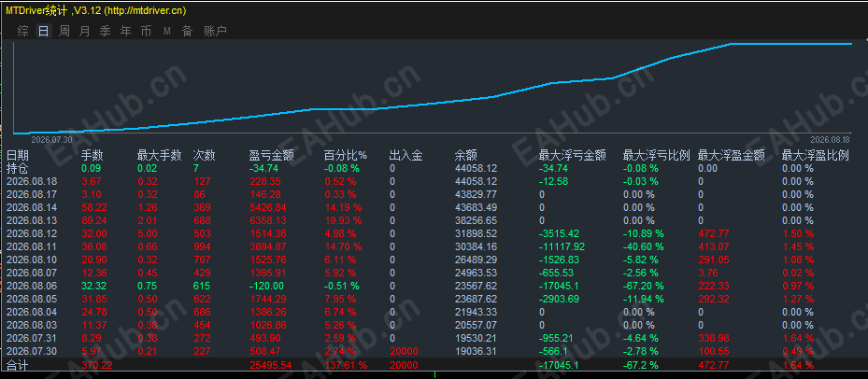Click the profit value 5426.84
This screenshot has width=868, height=379.
pos(268,207)
